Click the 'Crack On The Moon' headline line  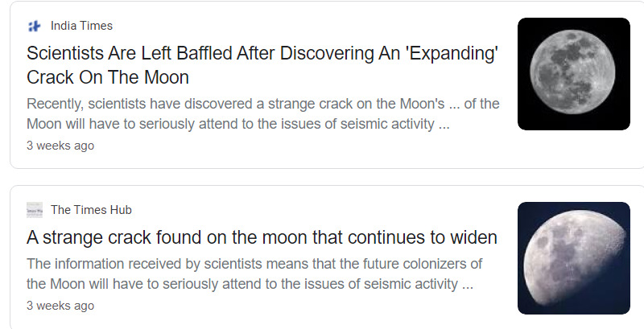coord(108,78)
